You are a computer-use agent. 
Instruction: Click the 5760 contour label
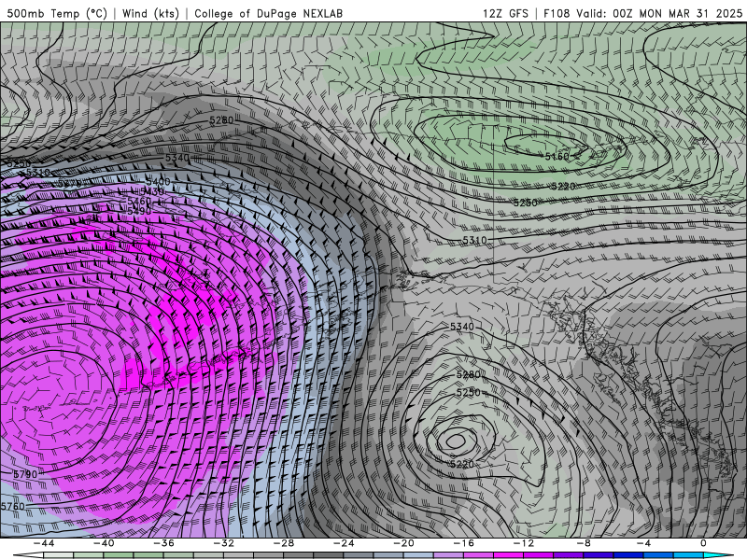point(13,506)
